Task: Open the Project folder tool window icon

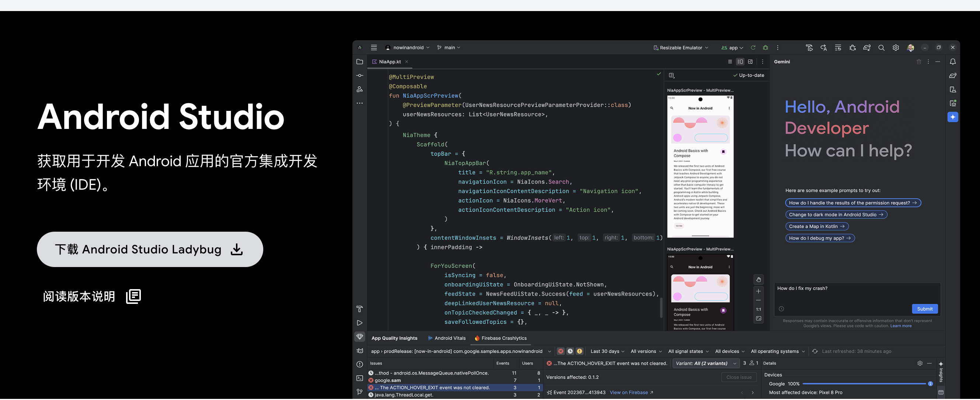Action: coord(359,62)
